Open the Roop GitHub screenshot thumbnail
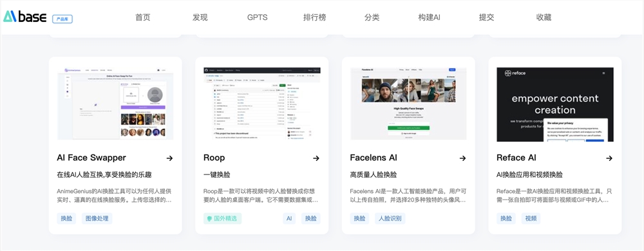The width and height of the screenshot is (644, 251). coord(262,104)
